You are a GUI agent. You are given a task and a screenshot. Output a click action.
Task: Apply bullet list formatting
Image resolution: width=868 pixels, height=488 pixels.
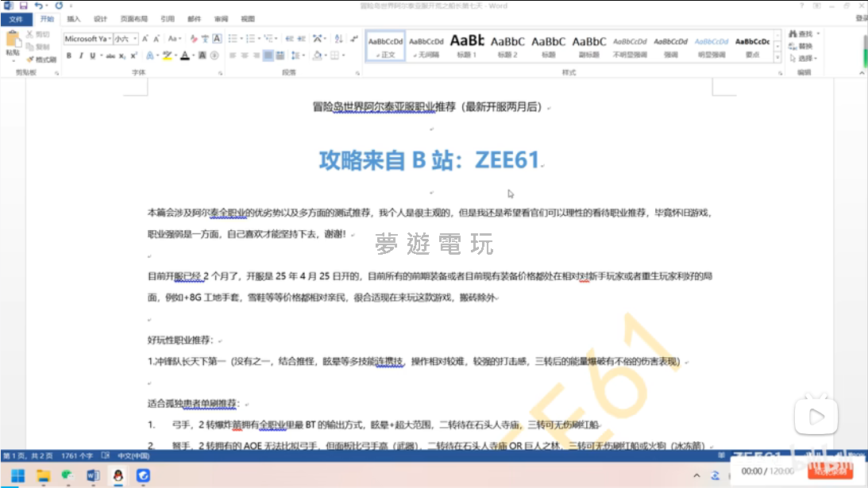(233, 38)
